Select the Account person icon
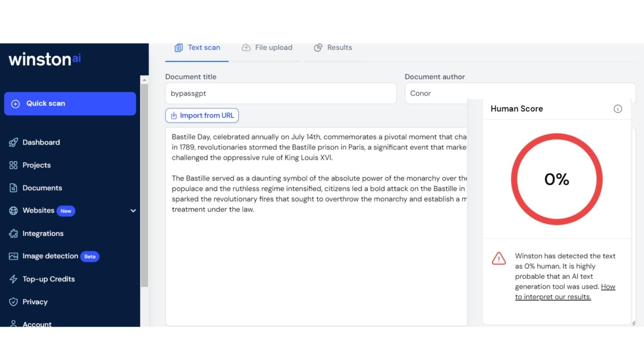 click(13, 324)
